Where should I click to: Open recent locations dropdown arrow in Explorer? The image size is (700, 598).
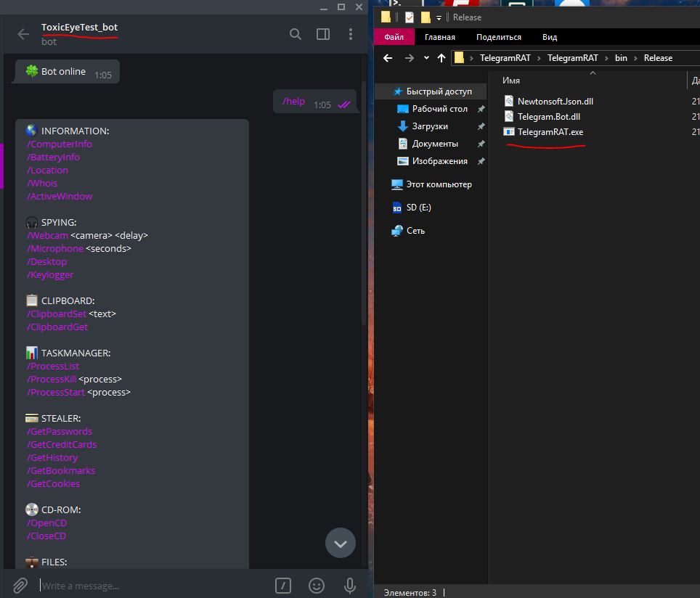click(426, 58)
